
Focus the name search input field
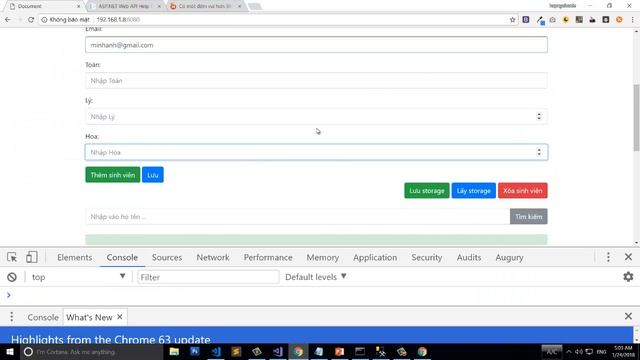pyautogui.click(x=298, y=216)
